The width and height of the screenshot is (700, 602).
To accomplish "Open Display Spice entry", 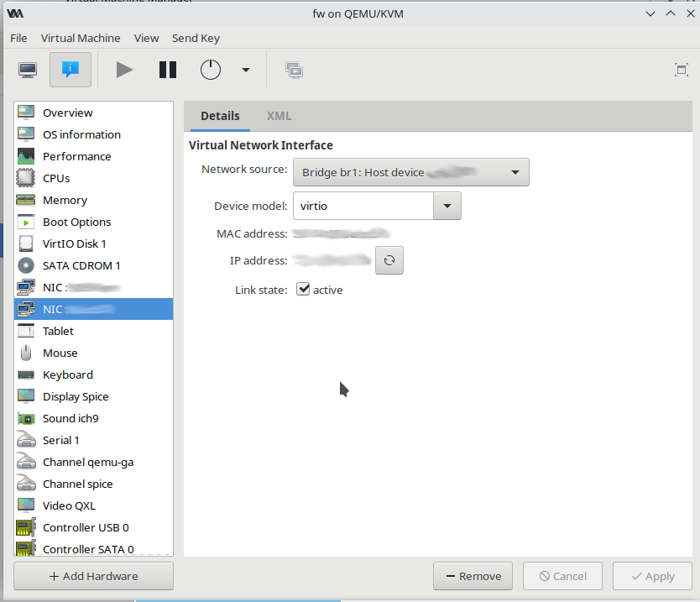I will pos(94,396).
